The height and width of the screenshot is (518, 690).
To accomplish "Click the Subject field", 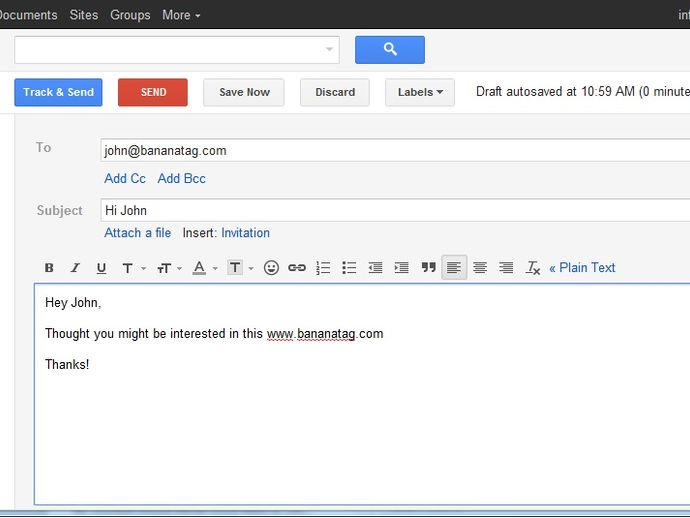I will [x=395, y=210].
